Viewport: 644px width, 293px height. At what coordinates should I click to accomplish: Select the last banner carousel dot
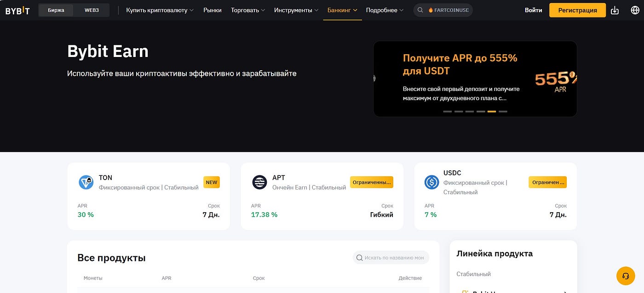tap(503, 112)
